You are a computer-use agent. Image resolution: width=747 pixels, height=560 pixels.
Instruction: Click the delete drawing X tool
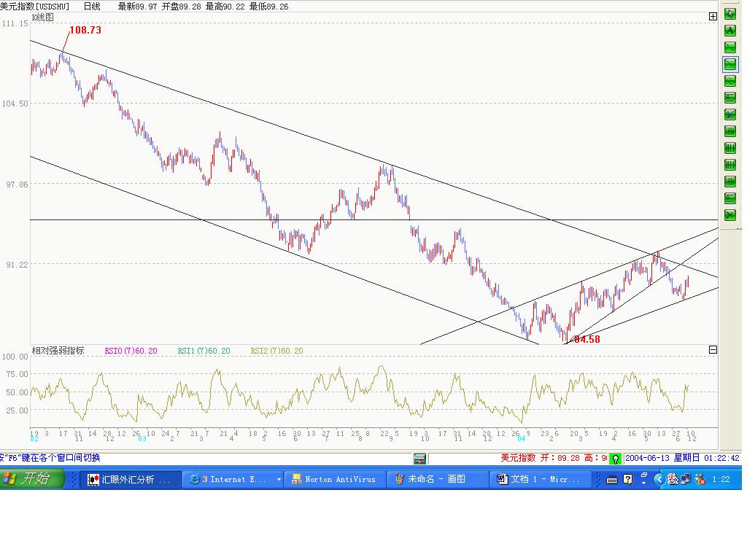(729, 215)
